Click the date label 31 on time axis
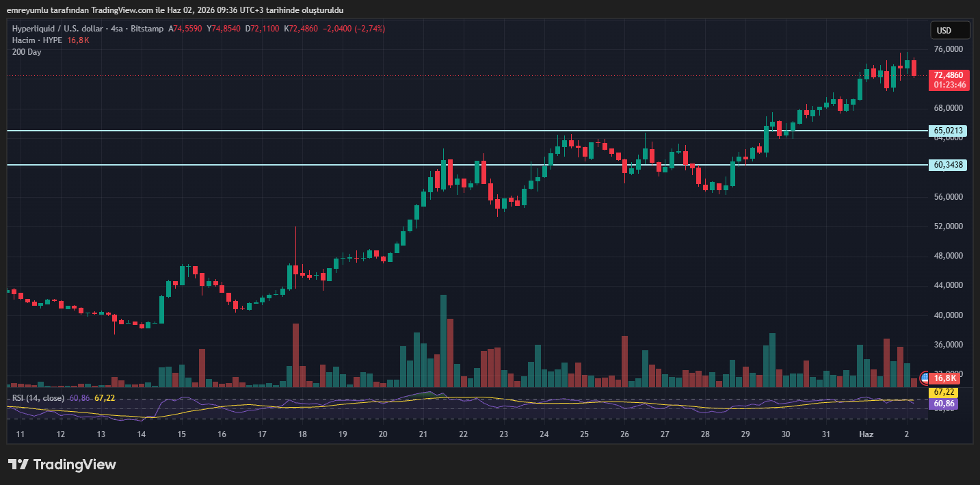Screen dimensions: 980x485 click(826, 434)
